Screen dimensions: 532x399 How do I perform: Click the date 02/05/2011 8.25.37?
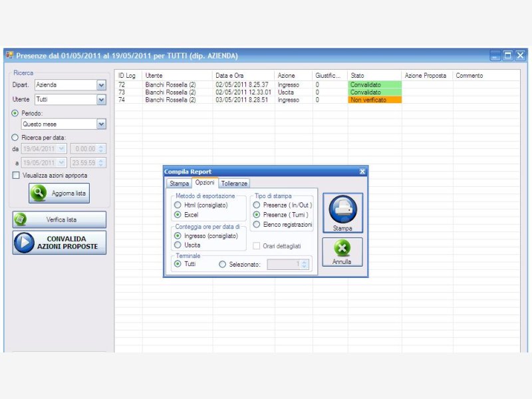(242, 84)
